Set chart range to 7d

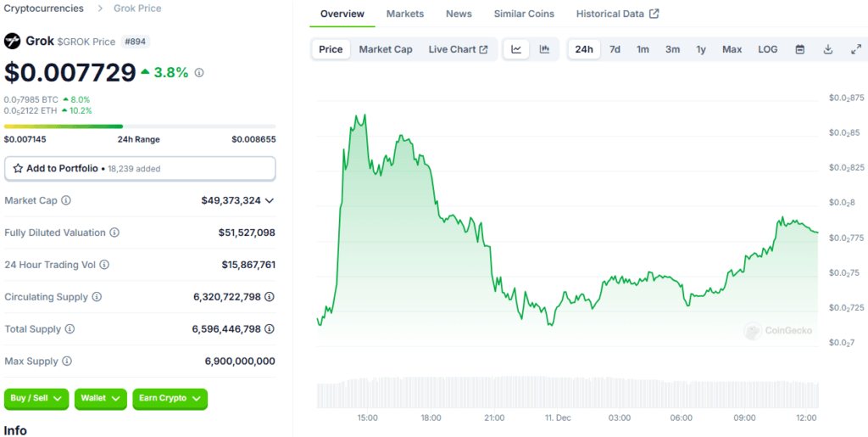[x=615, y=49]
